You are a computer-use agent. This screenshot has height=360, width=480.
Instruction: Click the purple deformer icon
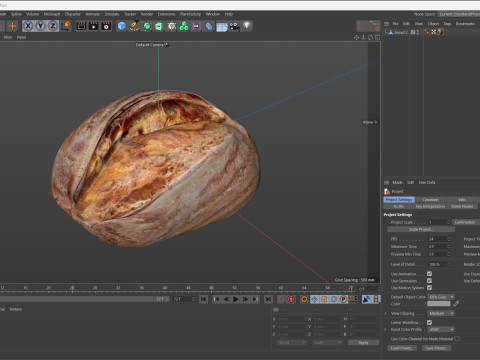tap(196, 26)
